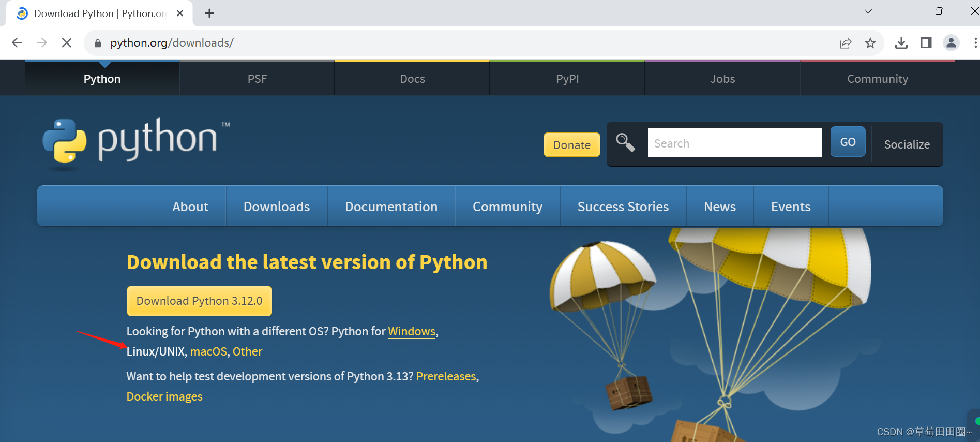The image size is (980, 442).
Task: Open the About navigation menu
Action: [x=190, y=207]
